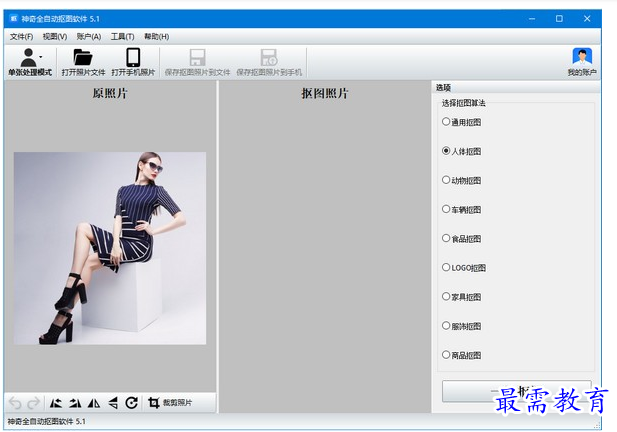Screen dimensions: 617x432
Task: Close the application window
Action: 587,18
